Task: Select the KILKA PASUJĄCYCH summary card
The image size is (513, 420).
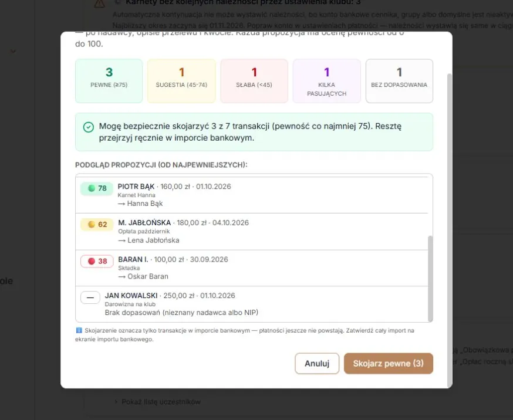Action: coord(326,81)
